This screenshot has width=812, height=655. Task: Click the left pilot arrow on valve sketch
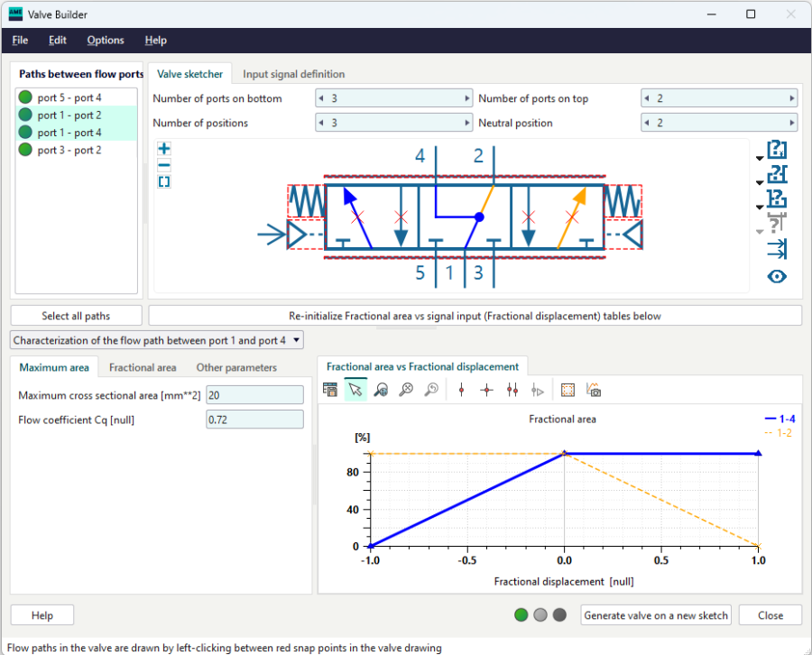click(x=272, y=235)
